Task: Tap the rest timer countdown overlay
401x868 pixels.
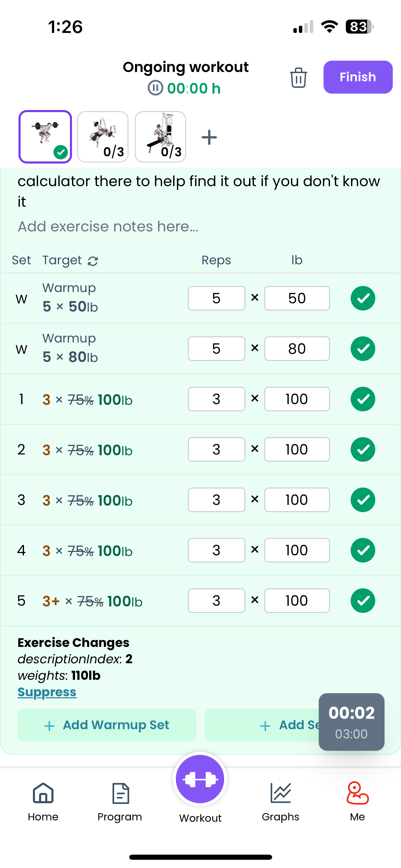Action: [x=351, y=722]
